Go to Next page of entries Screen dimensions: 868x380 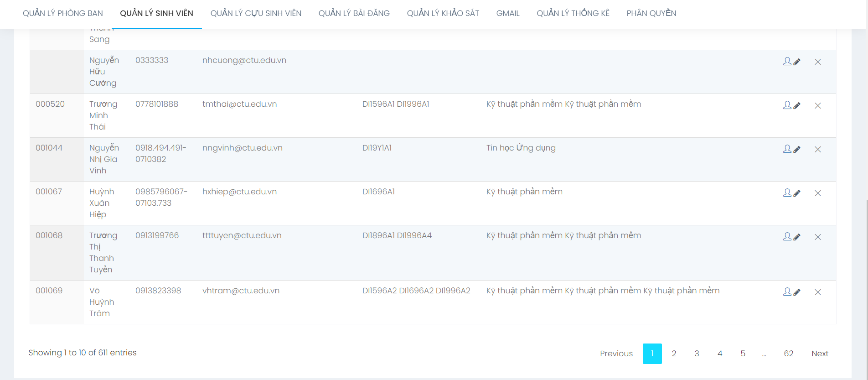click(820, 354)
